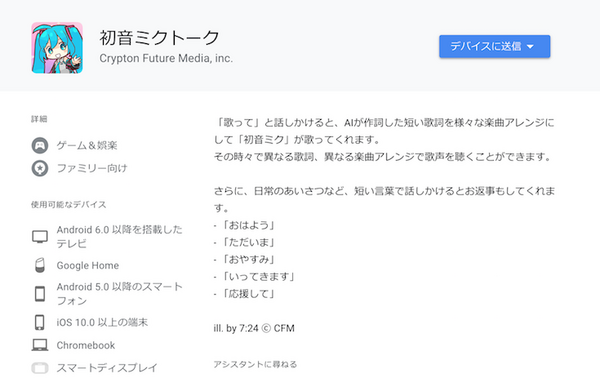The height and width of the screenshot is (378, 600).
Task: Click the Google Home device label
Action: pyautogui.click(x=88, y=266)
